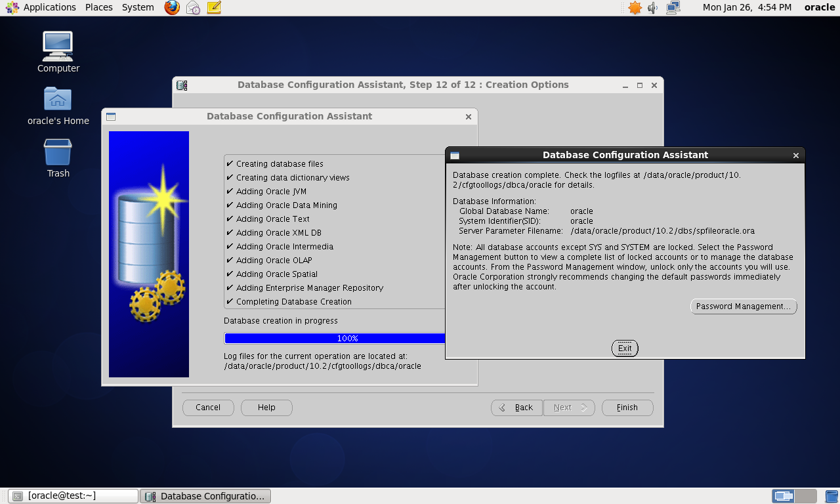Click window menu icon of progress dialog
The image size is (840, 504).
111,117
